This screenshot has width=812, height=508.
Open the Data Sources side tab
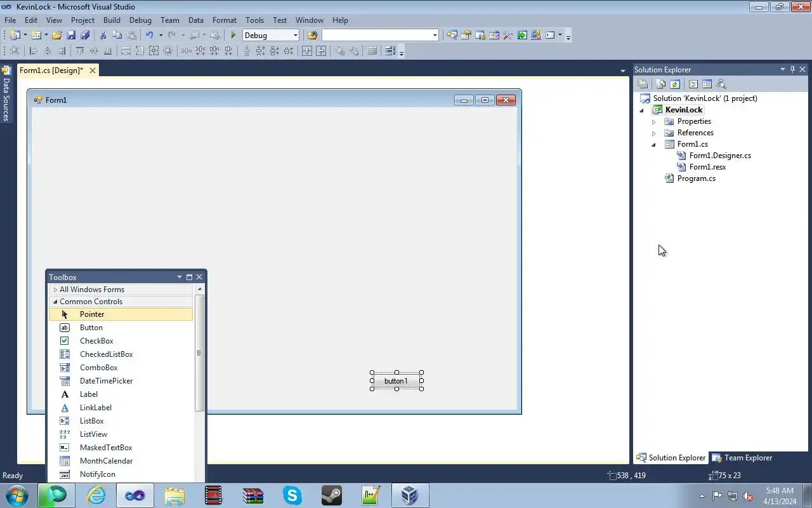6,95
